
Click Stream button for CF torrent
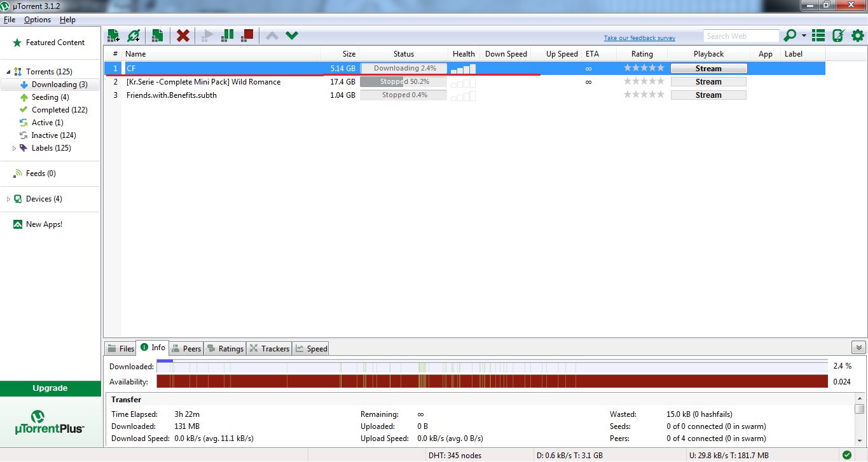[x=708, y=69]
